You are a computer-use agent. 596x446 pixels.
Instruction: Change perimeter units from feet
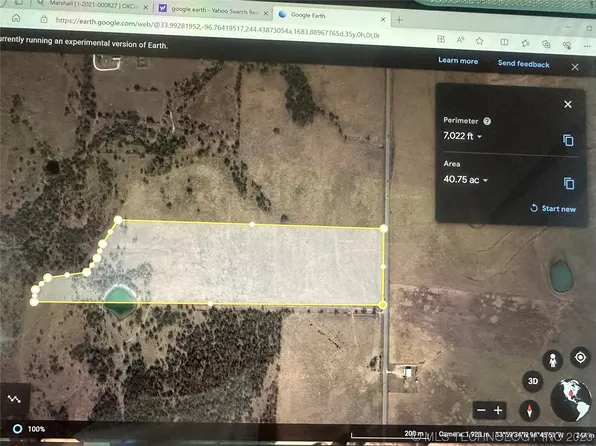point(479,136)
